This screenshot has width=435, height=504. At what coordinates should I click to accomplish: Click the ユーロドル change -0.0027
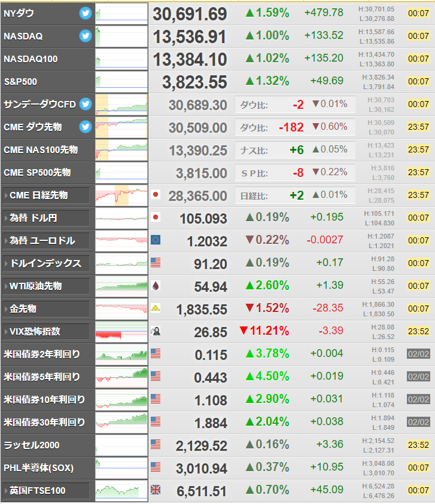click(x=325, y=240)
